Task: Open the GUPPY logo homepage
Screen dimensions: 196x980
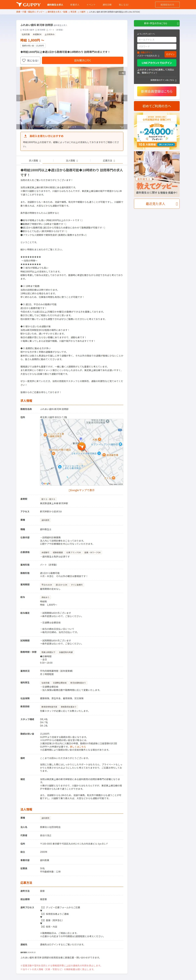Action: 29,5
